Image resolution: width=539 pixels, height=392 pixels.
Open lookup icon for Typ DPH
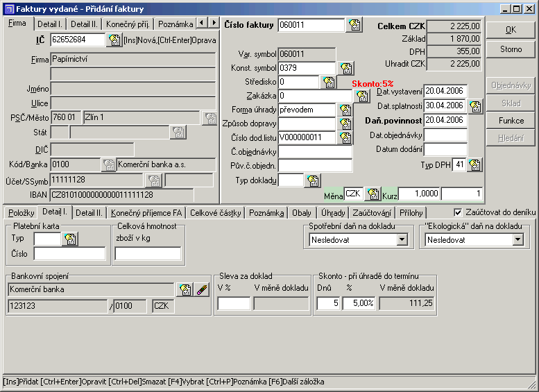click(x=474, y=164)
